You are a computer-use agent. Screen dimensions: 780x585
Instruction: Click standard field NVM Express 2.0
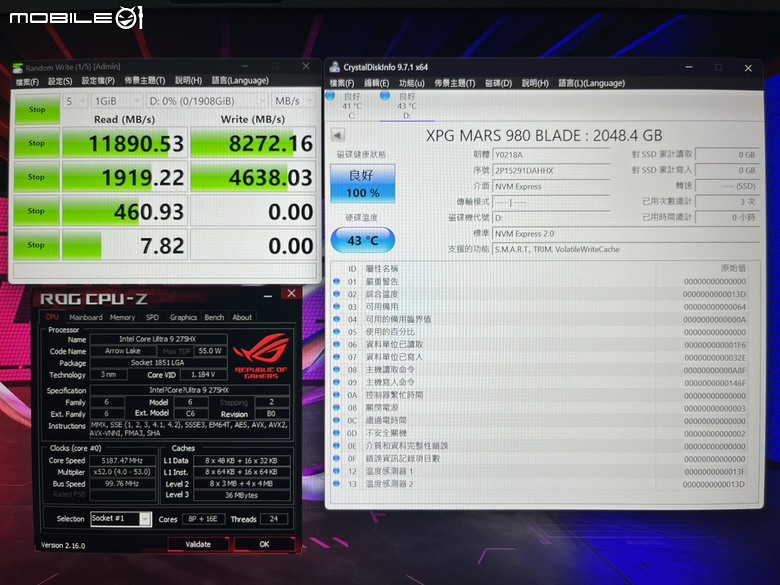[x=626, y=234]
